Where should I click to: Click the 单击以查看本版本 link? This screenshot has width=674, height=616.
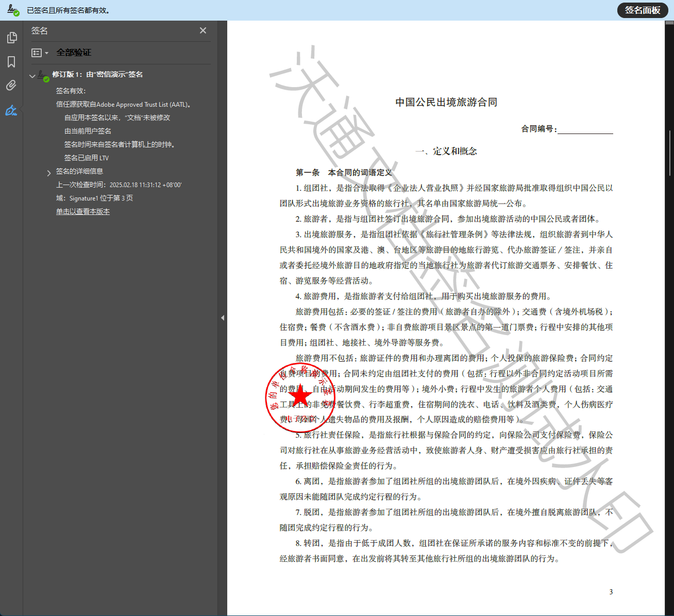pos(83,211)
